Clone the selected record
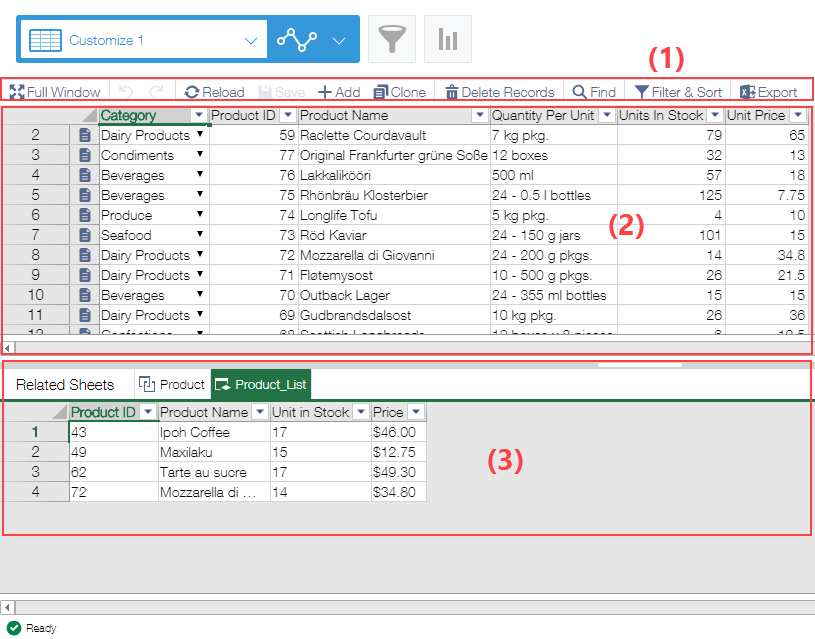 pyautogui.click(x=400, y=92)
